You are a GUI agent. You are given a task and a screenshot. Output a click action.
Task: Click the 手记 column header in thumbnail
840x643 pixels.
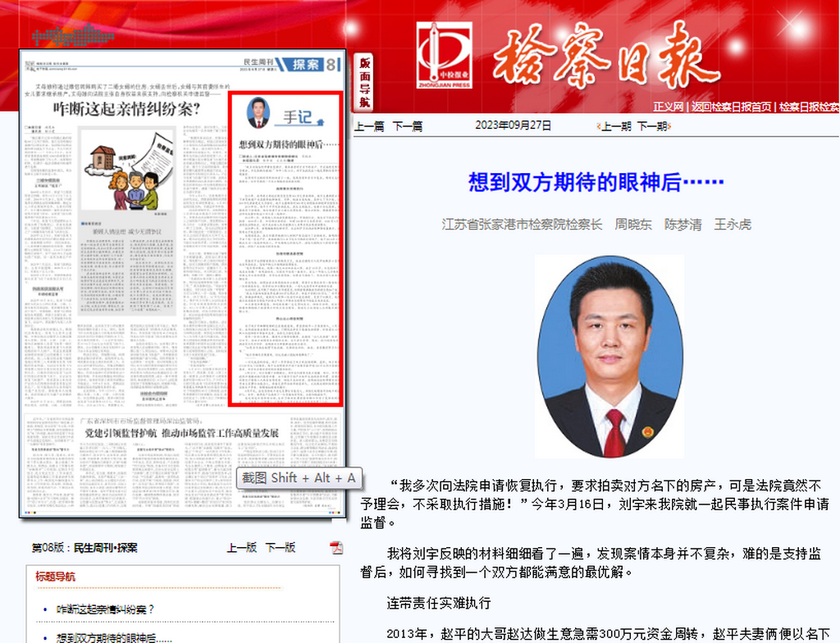pyautogui.click(x=298, y=117)
